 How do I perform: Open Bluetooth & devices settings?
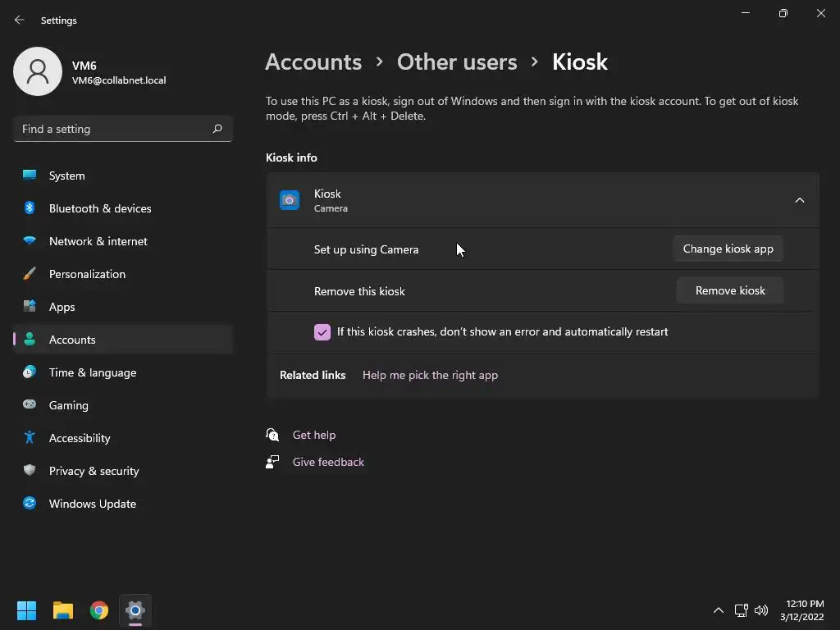click(100, 208)
